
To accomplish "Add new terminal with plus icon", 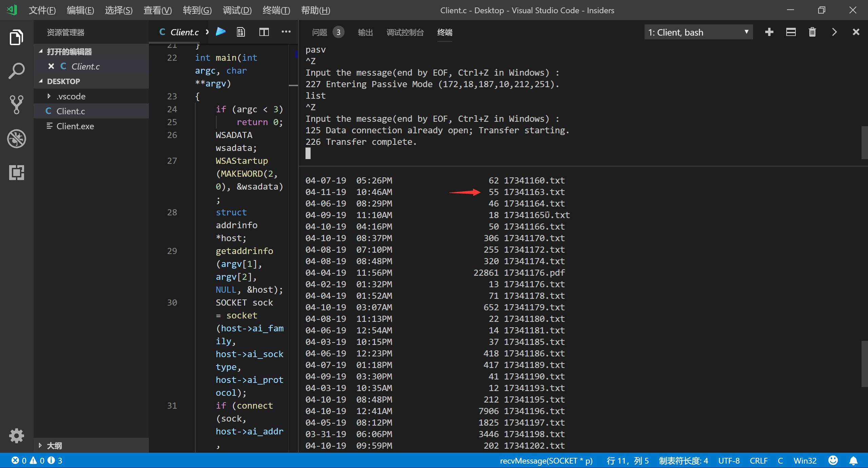I will click(769, 32).
